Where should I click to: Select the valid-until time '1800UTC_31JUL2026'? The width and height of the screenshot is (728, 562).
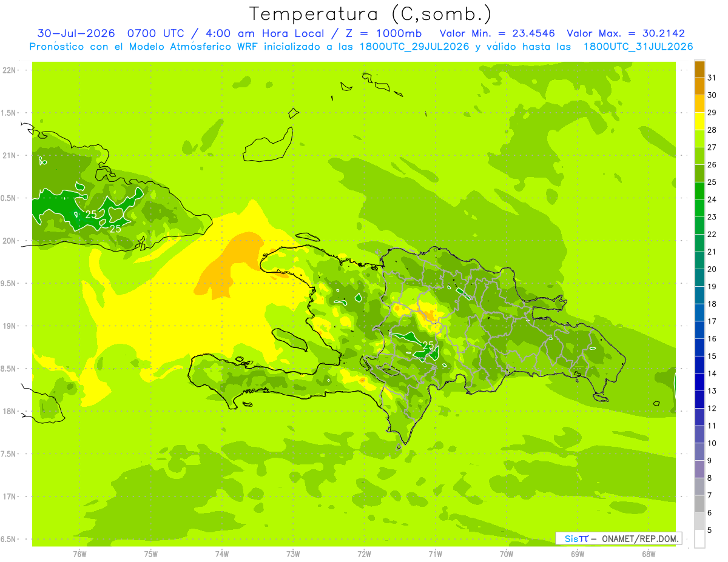[x=638, y=47]
